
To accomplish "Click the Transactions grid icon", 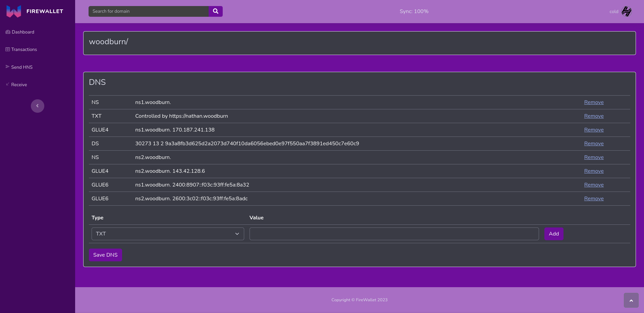I will (7, 49).
